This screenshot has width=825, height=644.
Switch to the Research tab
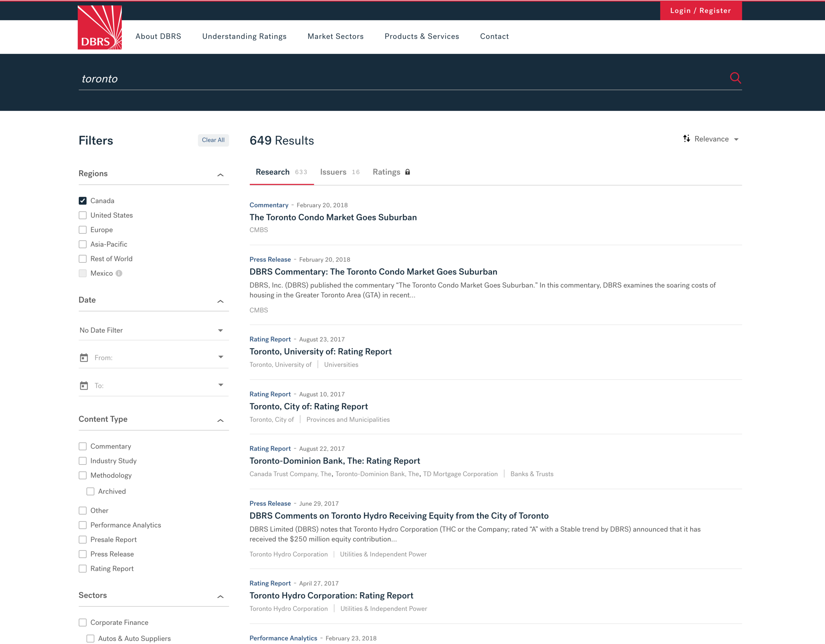281,172
